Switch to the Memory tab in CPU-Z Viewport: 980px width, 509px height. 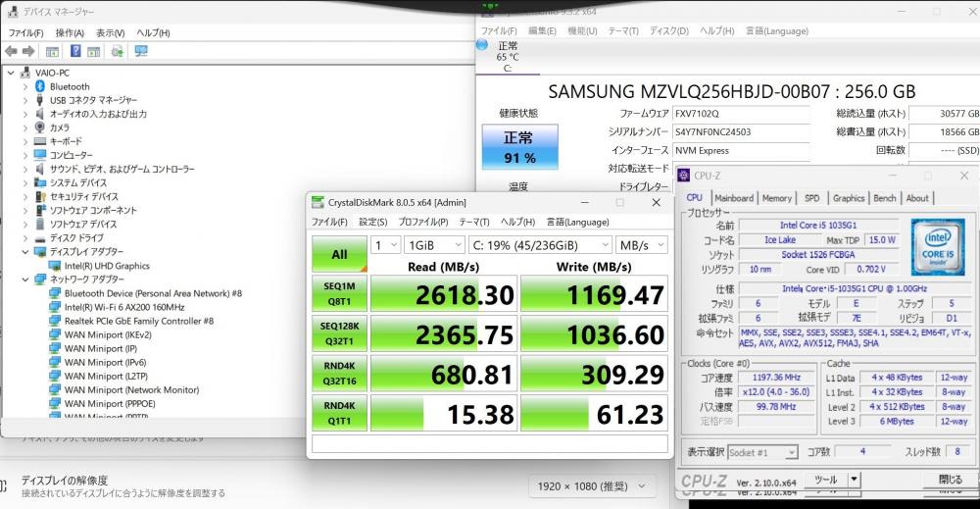click(x=777, y=197)
